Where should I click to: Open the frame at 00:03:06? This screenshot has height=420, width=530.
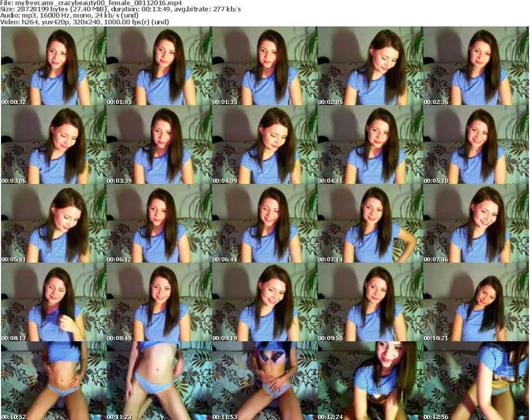click(x=53, y=144)
